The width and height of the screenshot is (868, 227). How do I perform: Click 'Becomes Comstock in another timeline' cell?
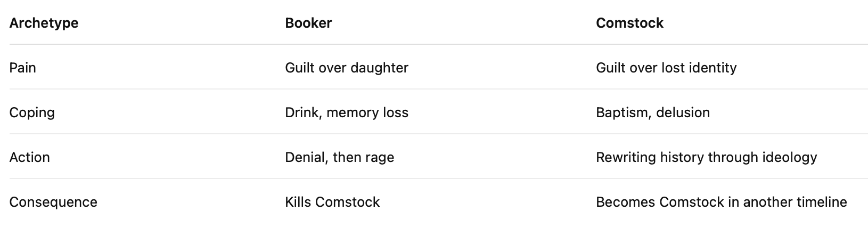[x=721, y=202]
